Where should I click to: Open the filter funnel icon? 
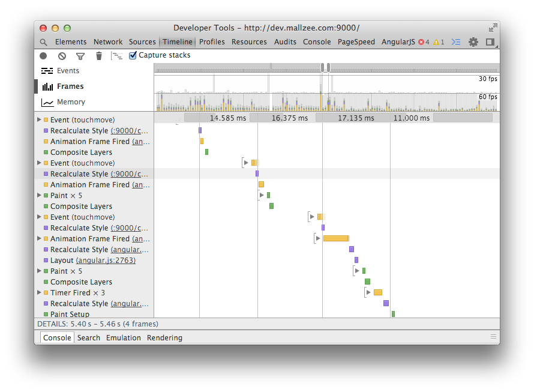click(80, 56)
